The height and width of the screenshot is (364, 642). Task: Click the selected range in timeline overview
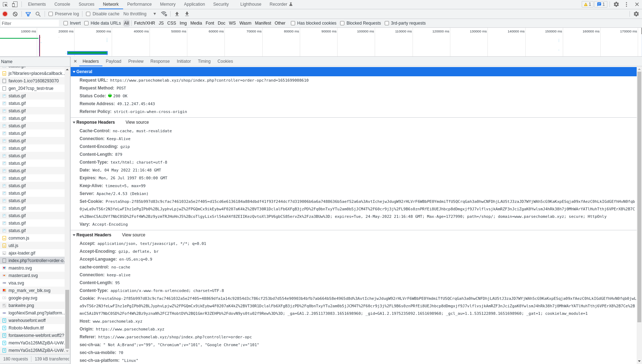click(x=87, y=53)
